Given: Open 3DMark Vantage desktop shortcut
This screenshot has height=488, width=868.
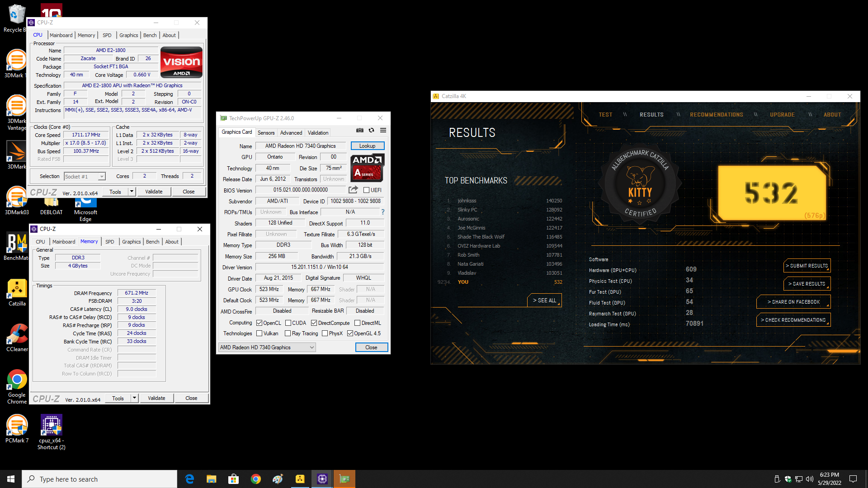Looking at the screenshot, I should pos(16,113).
